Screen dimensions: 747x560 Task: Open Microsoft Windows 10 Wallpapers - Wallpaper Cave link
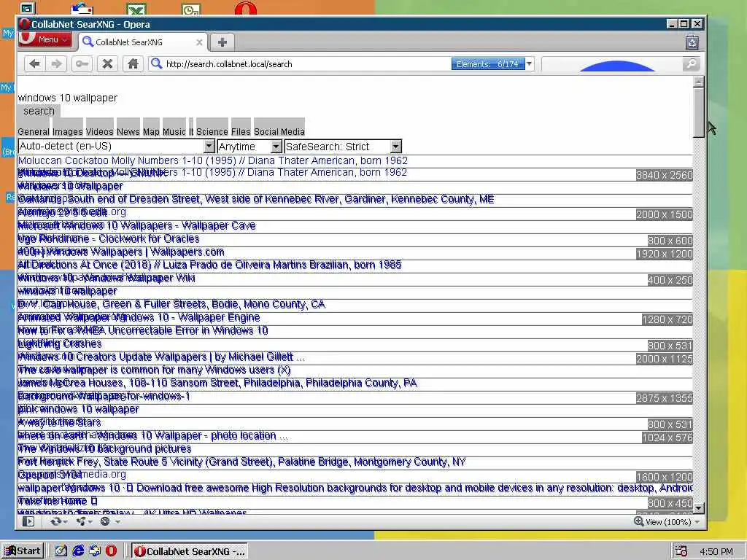pos(136,225)
